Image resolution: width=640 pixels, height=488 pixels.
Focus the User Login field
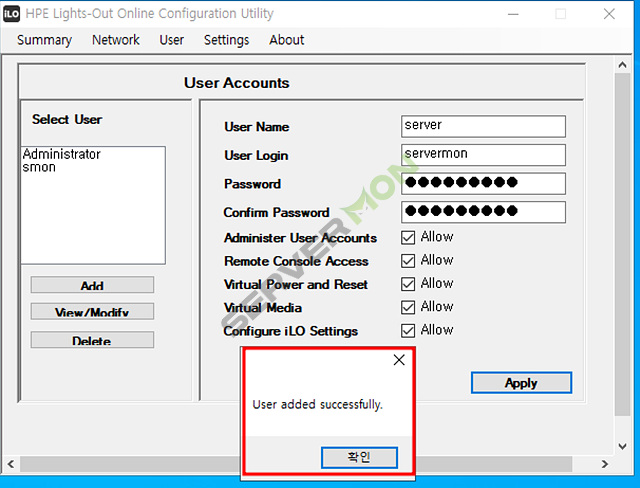483,155
